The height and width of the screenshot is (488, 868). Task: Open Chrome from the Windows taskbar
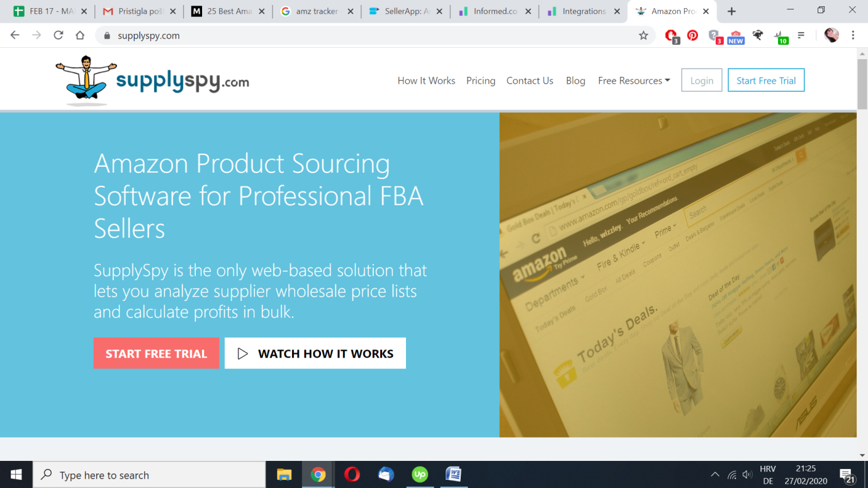[x=318, y=474]
